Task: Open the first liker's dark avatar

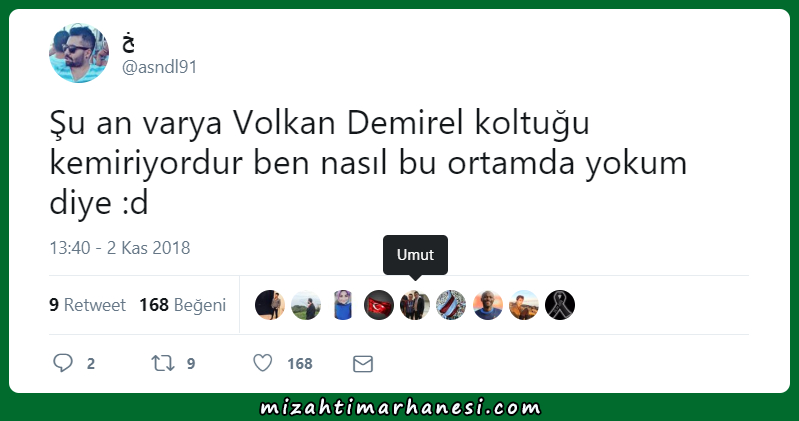Action: coord(270,305)
